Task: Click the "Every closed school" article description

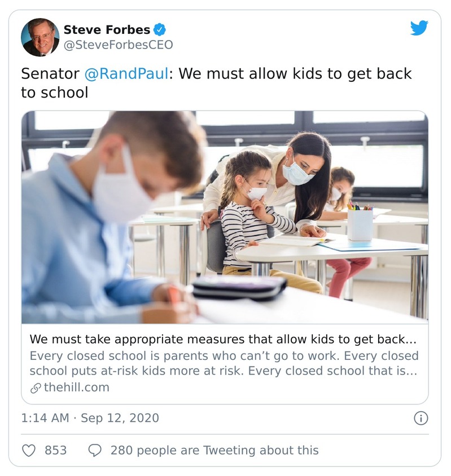Action: click(224, 364)
